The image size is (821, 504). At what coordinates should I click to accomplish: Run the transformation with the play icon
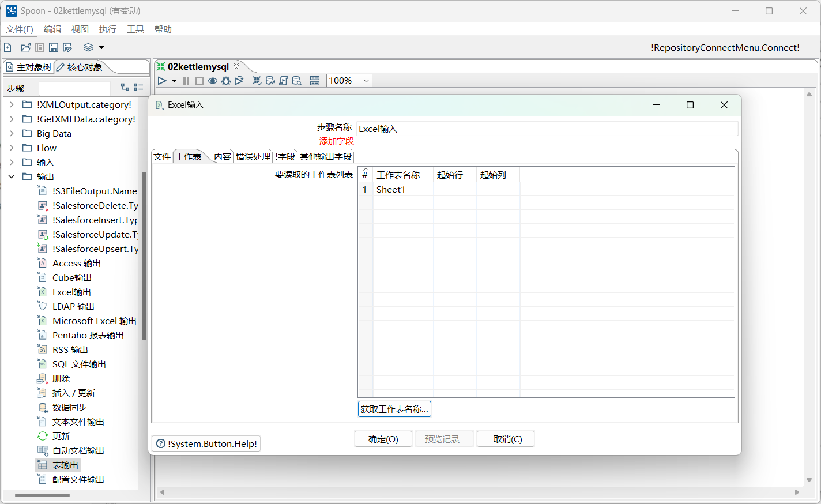(x=162, y=81)
